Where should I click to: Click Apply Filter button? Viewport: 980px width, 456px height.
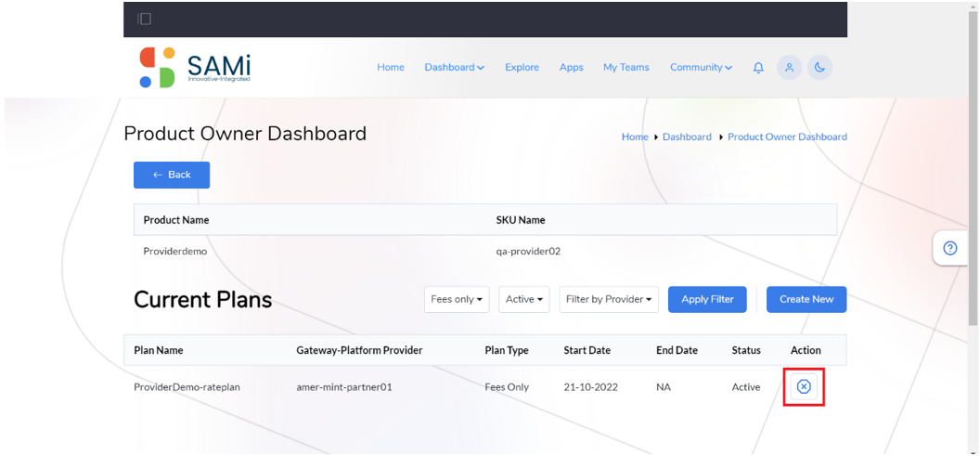[x=707, y=300]
